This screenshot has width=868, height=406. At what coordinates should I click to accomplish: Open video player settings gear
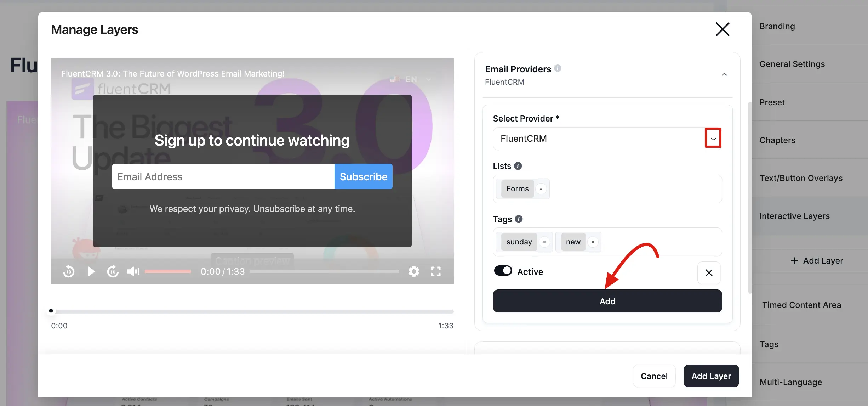pos(414,272)
